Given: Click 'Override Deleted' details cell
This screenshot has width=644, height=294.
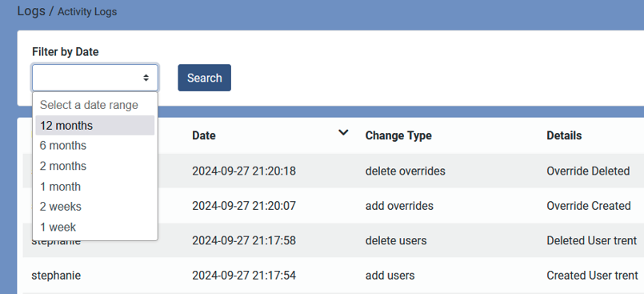Looking at the screenshot, I should pos(588,171).
